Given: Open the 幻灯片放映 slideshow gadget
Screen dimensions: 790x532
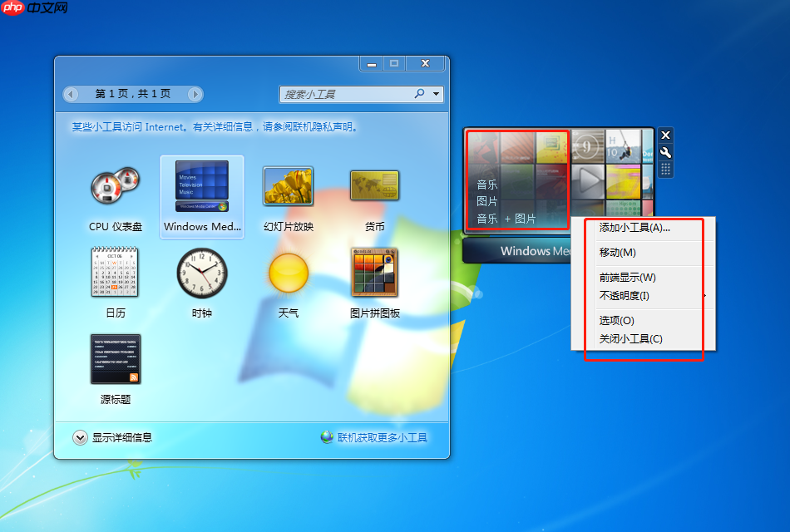Looking at the screenshot, I should click(x=289, y=185).
